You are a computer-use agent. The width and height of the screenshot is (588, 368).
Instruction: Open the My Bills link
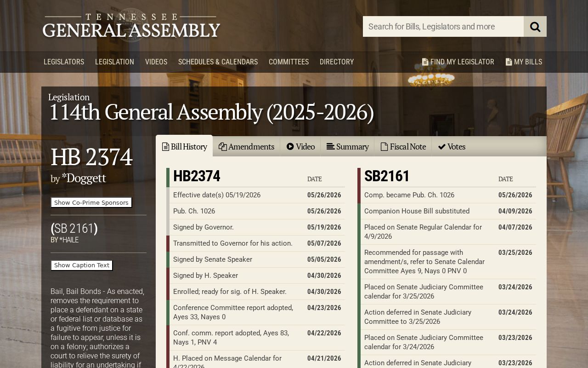524,62
